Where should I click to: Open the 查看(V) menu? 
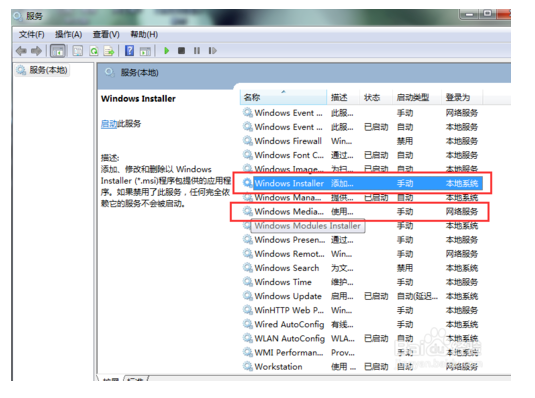coord(106,34)
